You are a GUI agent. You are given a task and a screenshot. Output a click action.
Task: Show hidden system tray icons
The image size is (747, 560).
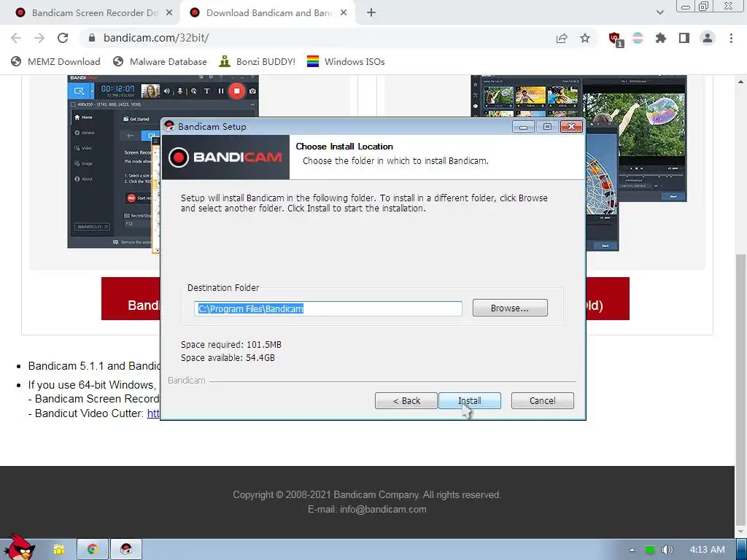632,550
